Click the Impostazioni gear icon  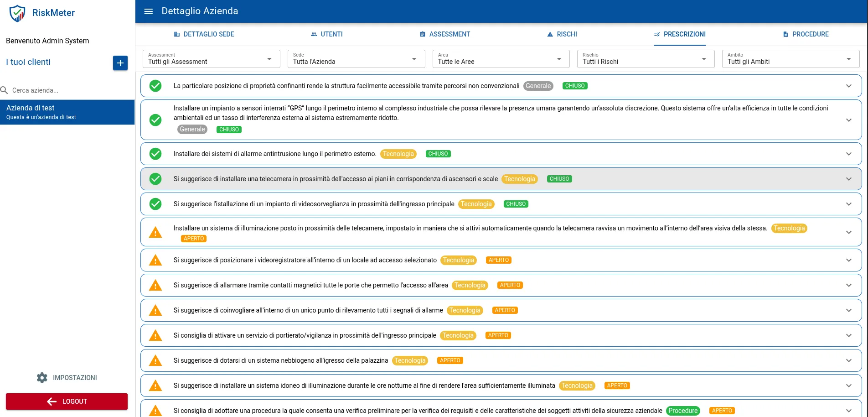click(42, 378)
